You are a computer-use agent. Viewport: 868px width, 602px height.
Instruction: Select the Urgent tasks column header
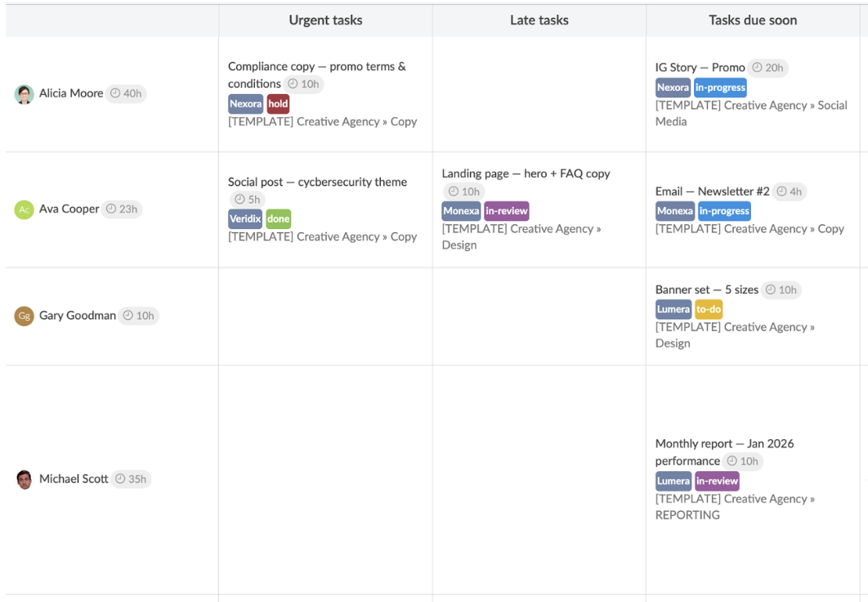[x=325, y=20]
